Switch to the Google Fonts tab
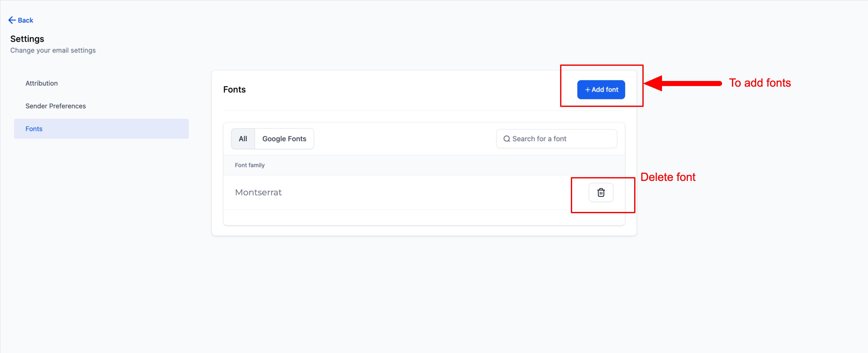Viewport: 868px width, 353px height. (284, 139)
